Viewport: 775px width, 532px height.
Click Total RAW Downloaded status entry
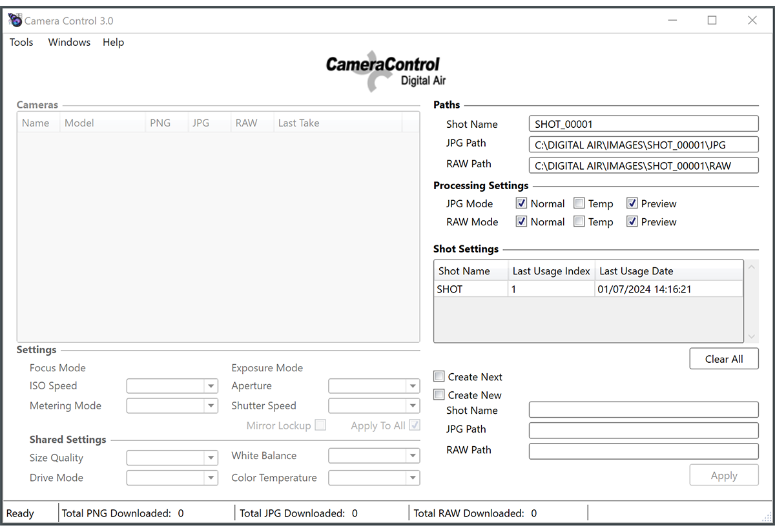pos(475,513)
